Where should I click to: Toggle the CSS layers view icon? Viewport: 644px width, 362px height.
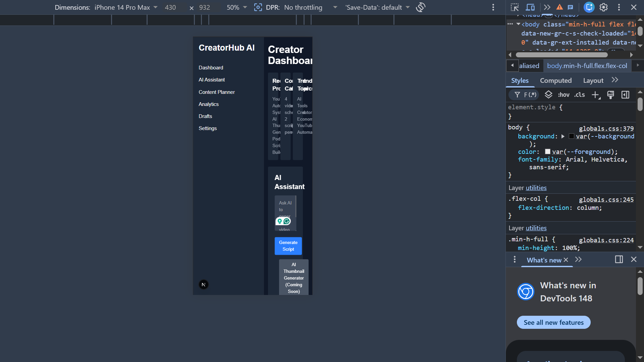pos(548,95)
